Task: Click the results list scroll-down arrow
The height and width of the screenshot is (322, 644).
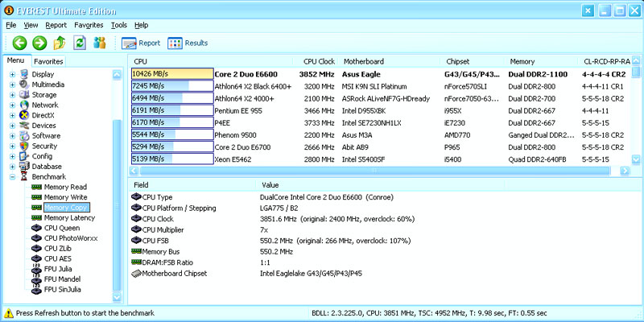Action: click(636, 159)
